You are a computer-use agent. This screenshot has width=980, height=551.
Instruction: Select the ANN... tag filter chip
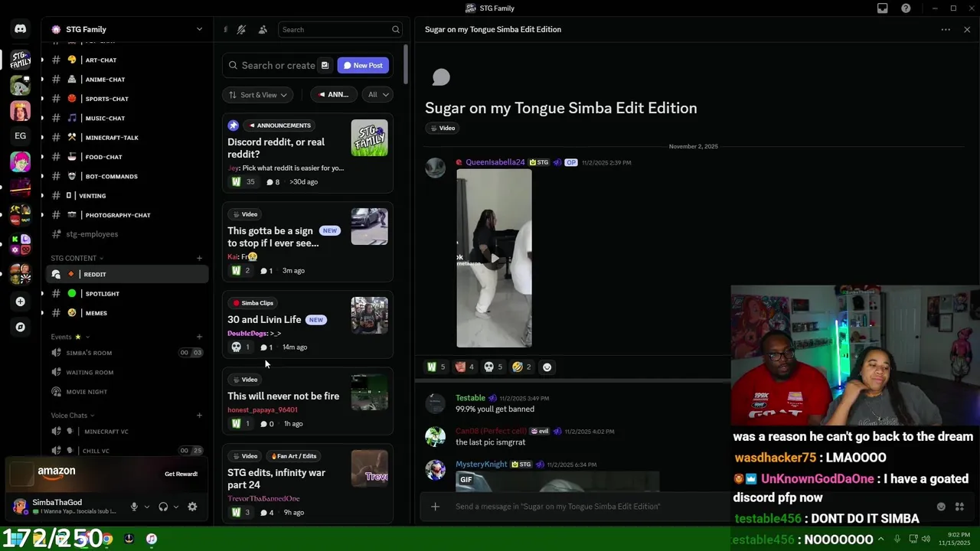coord(334,95)
